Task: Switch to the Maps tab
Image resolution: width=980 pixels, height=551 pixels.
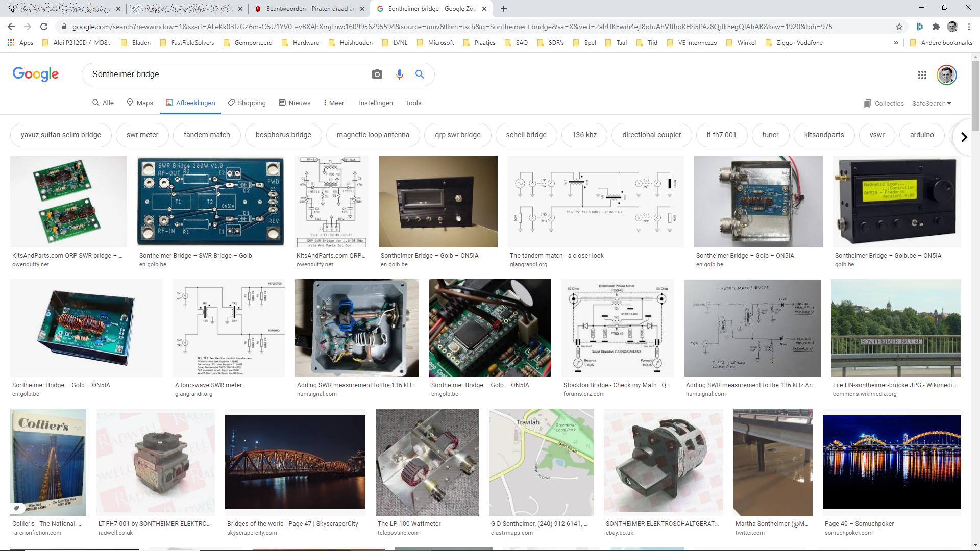Action: point(140,103)
